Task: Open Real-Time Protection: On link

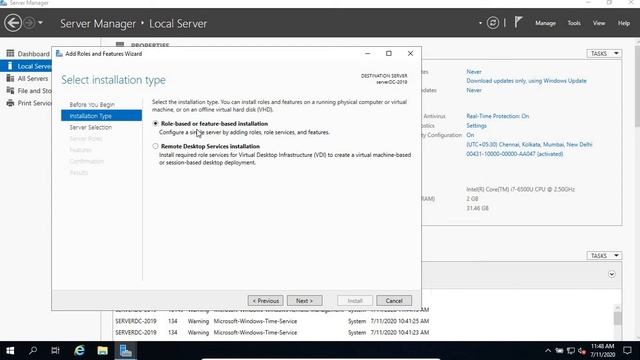Action: (498, 116)
